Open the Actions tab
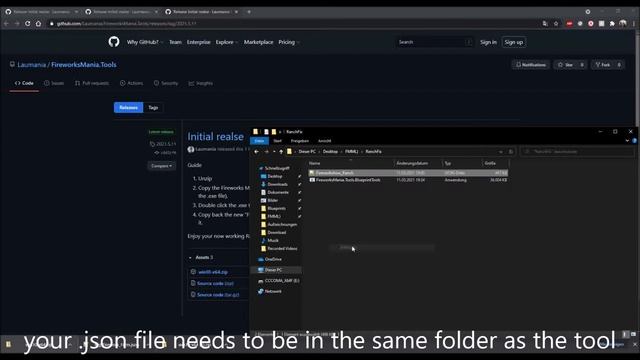This screenshot has height=360, width=640. pyautogui.click(x=131, y=83)
